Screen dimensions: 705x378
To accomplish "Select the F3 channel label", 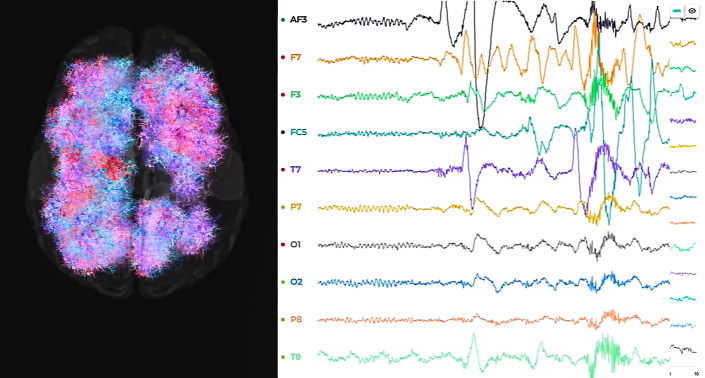I will click(x=295, y=95).
